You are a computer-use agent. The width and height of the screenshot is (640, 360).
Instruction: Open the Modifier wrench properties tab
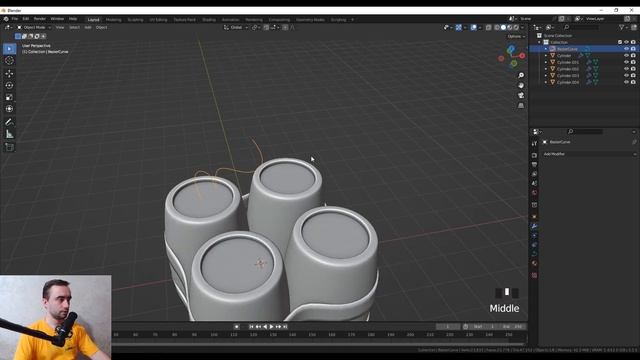pos(534,226)
